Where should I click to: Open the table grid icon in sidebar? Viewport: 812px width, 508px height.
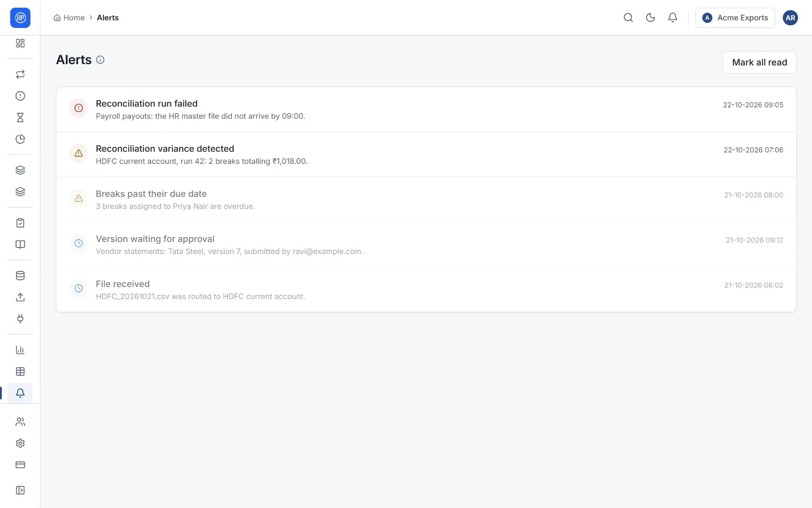[20, 372]
